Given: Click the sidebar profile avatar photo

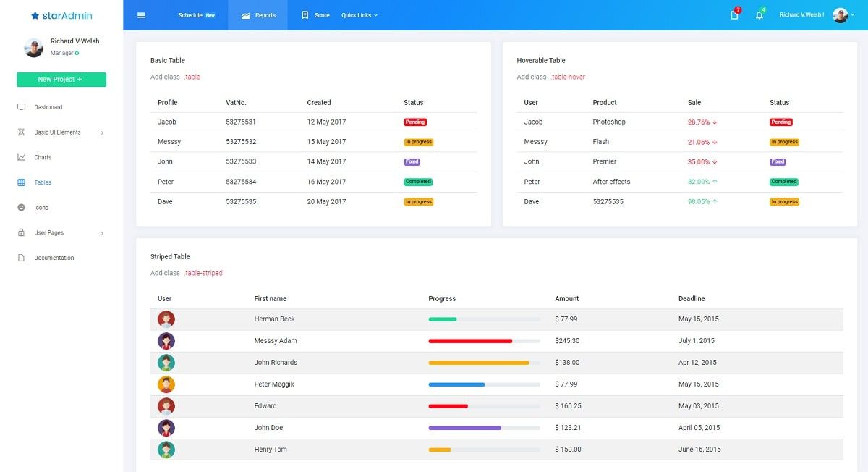Looking at the screenshot, I should [33, 48].
